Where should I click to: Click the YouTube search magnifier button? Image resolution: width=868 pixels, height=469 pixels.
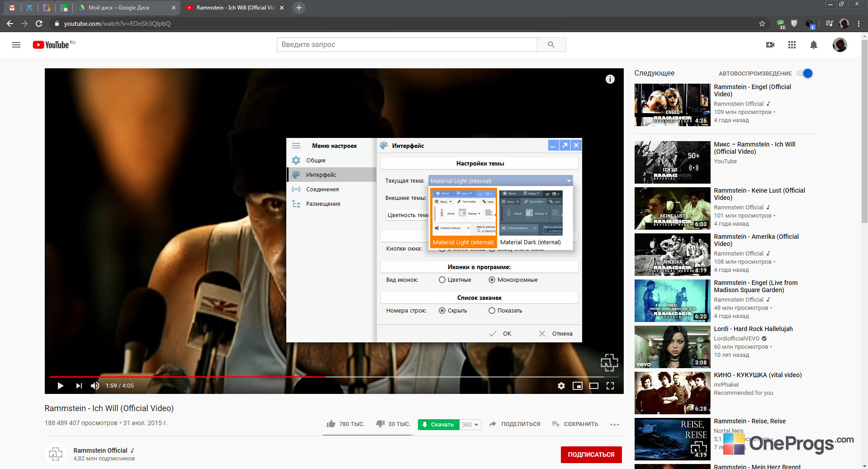coord(551,45)
